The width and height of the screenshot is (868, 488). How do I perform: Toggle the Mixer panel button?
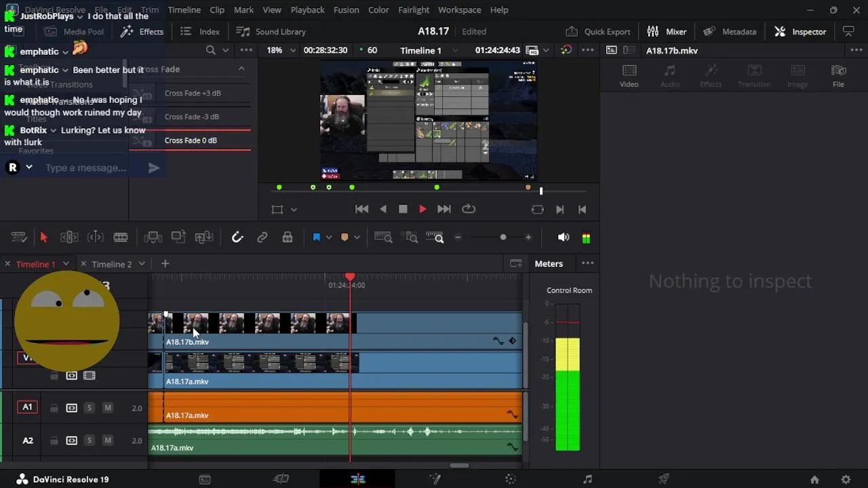(667, 31)
